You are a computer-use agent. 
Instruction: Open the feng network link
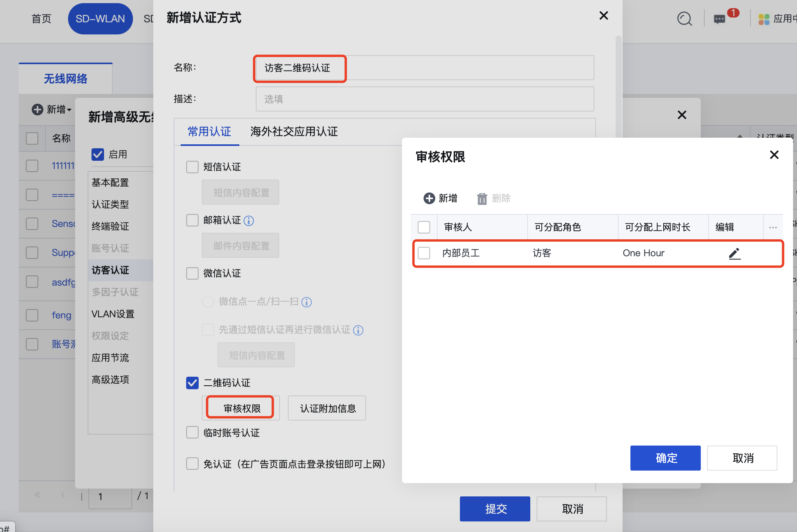tap(61, 315)
